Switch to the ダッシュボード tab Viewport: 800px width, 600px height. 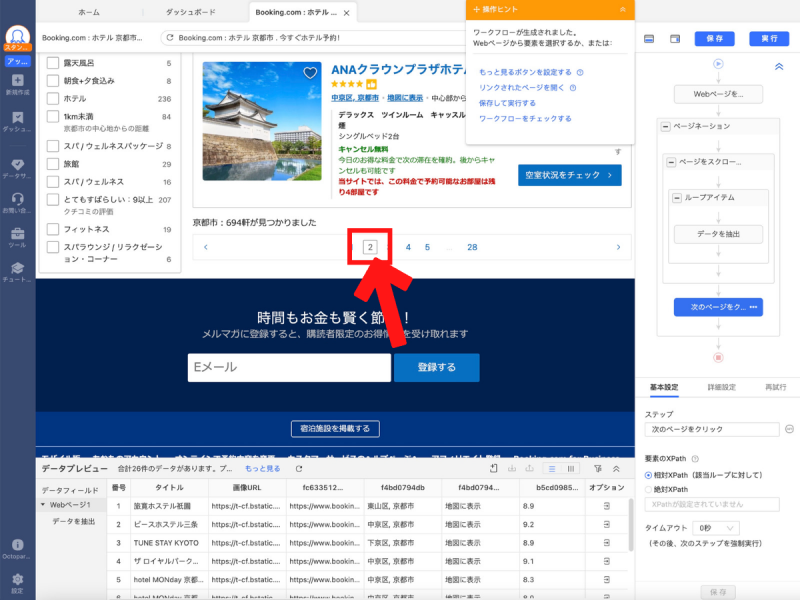pos(191,12)
